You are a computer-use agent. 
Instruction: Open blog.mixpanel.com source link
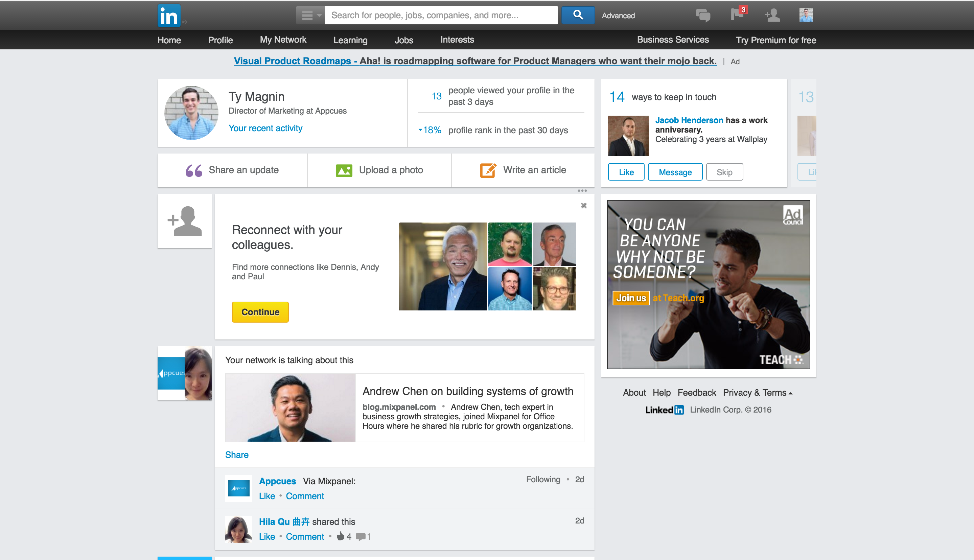tap(399, 407)
